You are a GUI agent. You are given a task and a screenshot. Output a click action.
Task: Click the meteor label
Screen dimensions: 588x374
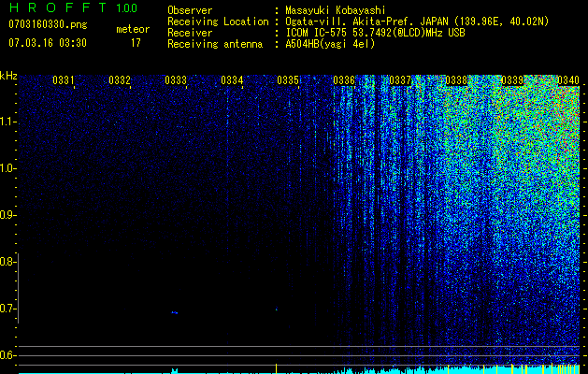pos(133,29)
